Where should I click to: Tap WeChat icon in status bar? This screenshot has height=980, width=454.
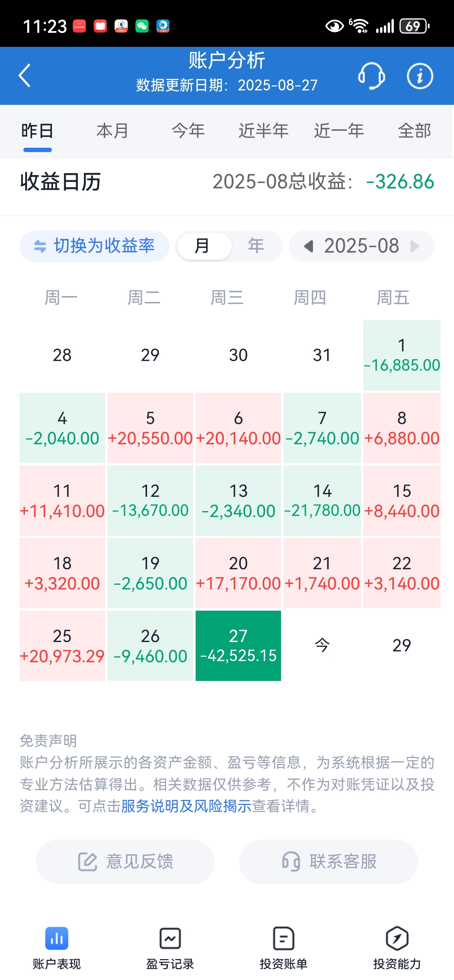[142, 26]
